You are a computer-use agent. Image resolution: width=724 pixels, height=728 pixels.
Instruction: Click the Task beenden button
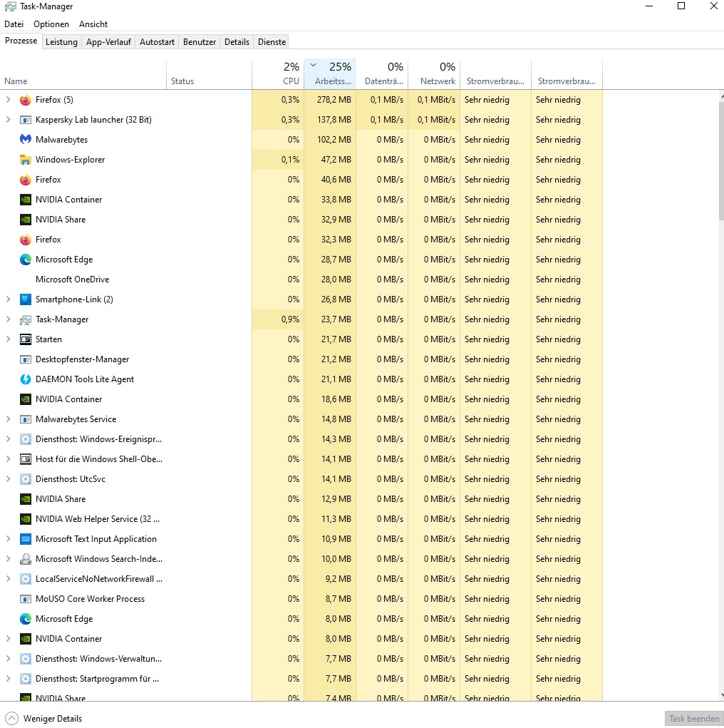694,718
